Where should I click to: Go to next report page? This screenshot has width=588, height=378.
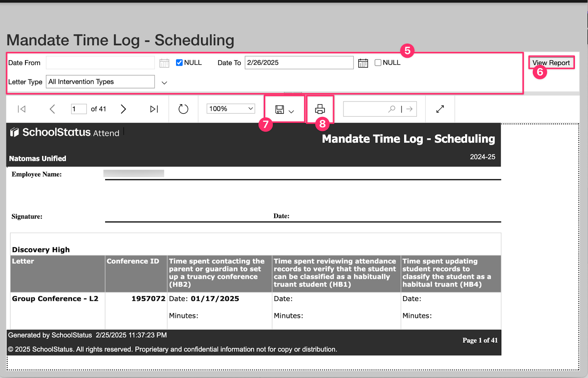pyautogui.click(x=123, y=109)
